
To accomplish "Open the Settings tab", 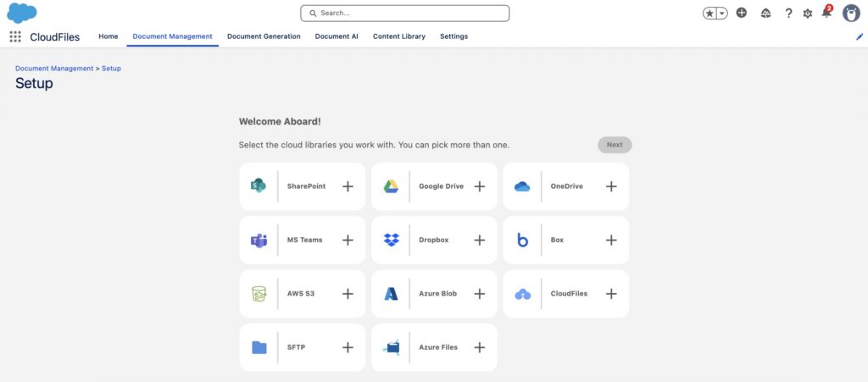I will coord(454,36).
